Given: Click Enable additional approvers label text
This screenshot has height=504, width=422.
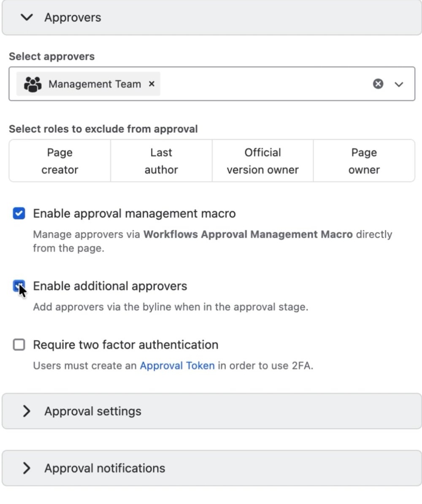Looking at the screenshot, I should click(x=110, y=286).
